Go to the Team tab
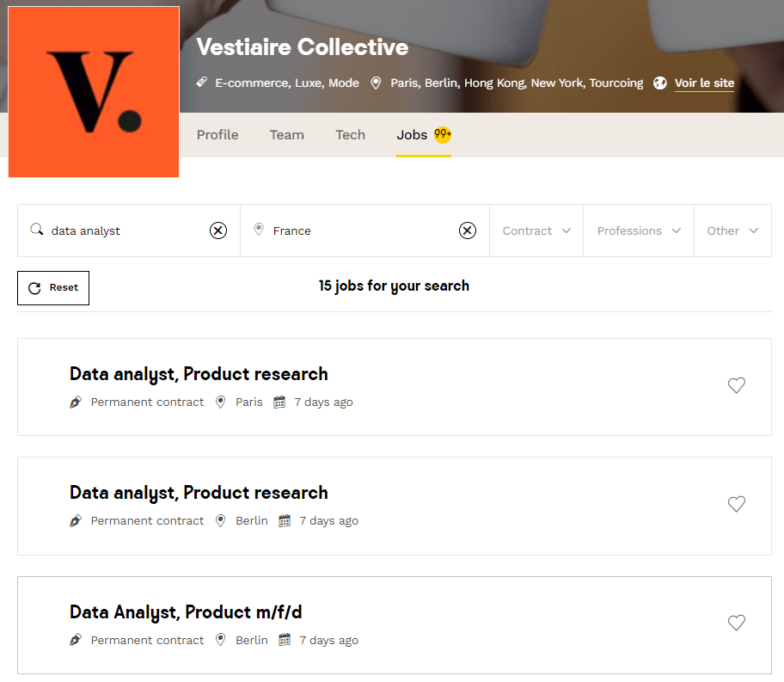The image size is (784, 682). point(287,135)
